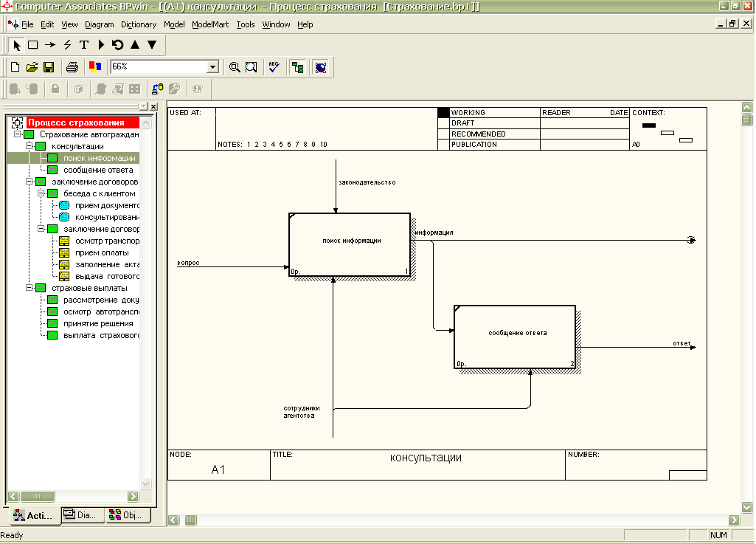Image resolution: width=756 pixels, height=544 pixels.
Task: Go to child diagram down triangle
Action: pos(152,45)
